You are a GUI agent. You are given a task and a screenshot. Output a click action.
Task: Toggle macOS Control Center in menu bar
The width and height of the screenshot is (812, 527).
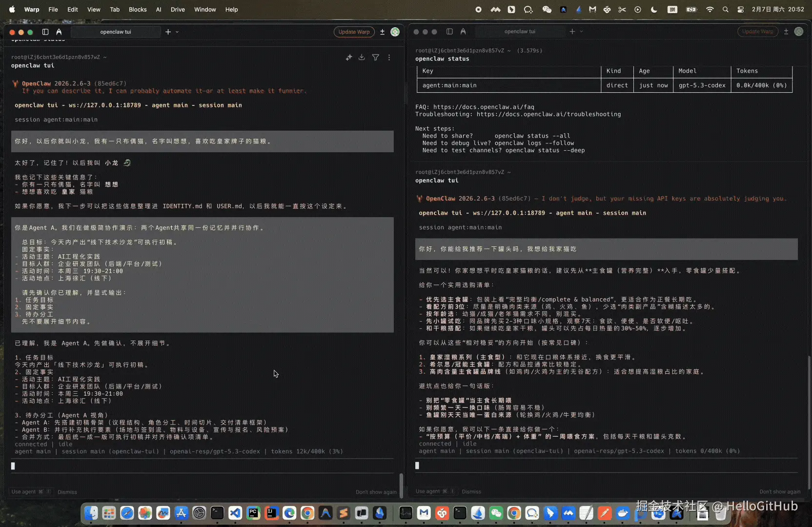coord(741,9)
